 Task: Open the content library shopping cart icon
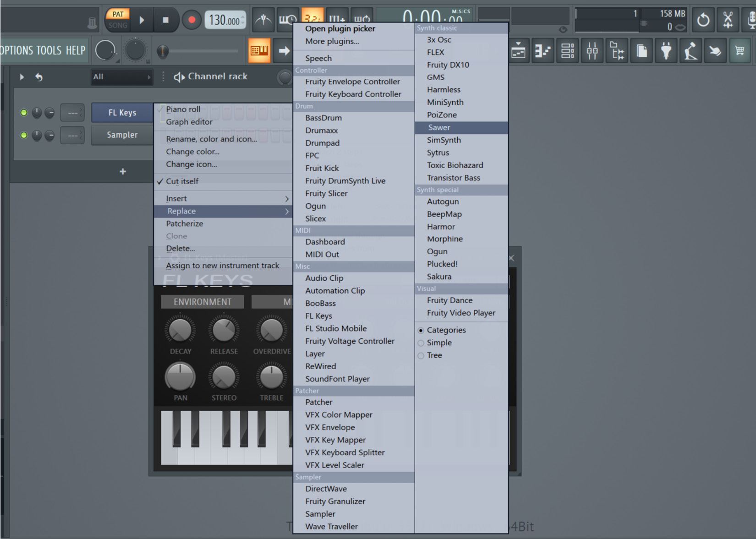click(x=740, y=51)
